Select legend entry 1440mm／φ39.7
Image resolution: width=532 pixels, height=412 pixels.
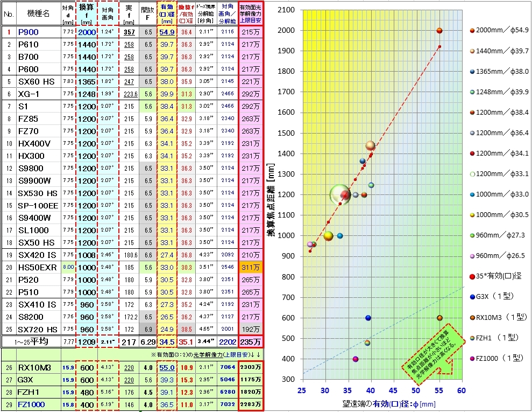coord(499,51)
